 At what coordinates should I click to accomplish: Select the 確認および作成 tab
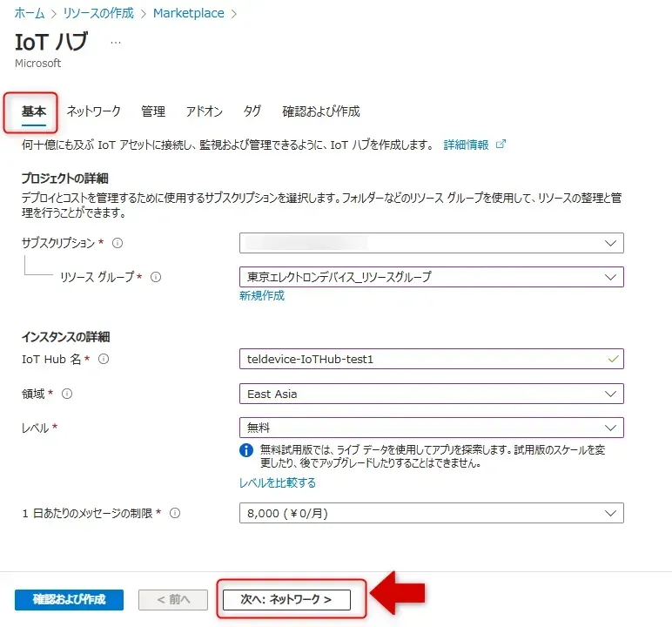pyautogui.click(x=321, y=111)
